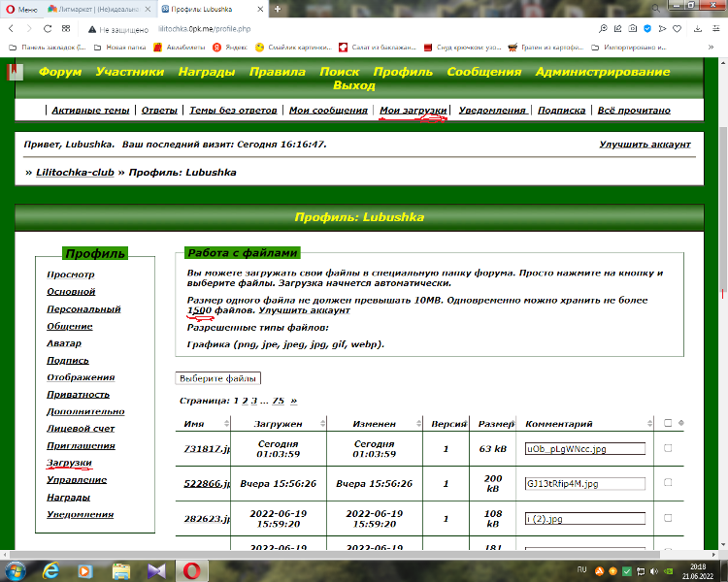Click the comment field containing uOb_pLgWNcc.jpg

[x=584, y=449]
